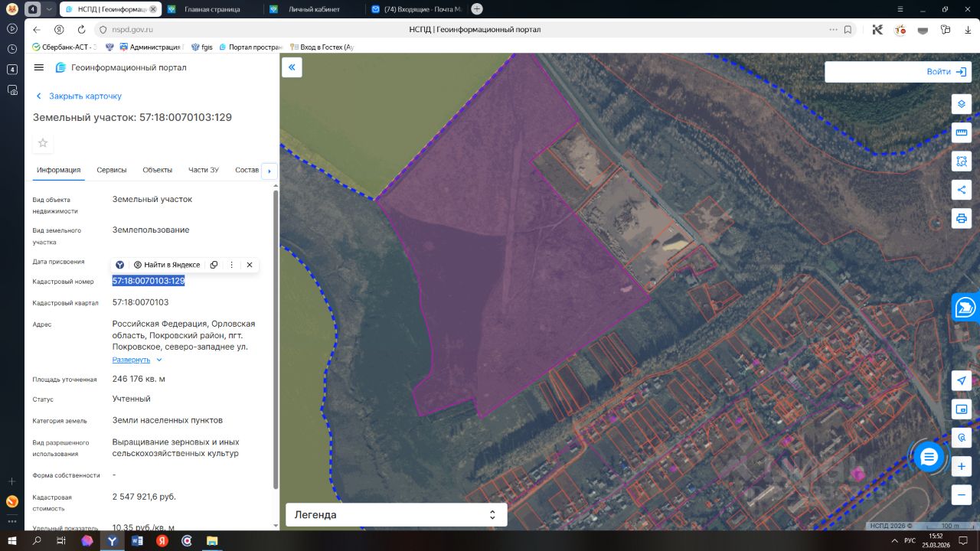Zoom out the map with minus button
Viewport: 980px width, 551px height.
(x=962, y=494)
